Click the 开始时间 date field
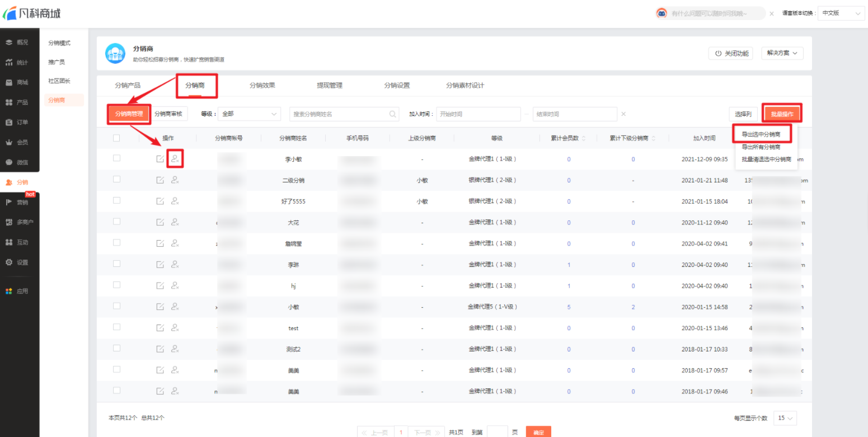Screen dimensions: 868x437 coord(478,114)
